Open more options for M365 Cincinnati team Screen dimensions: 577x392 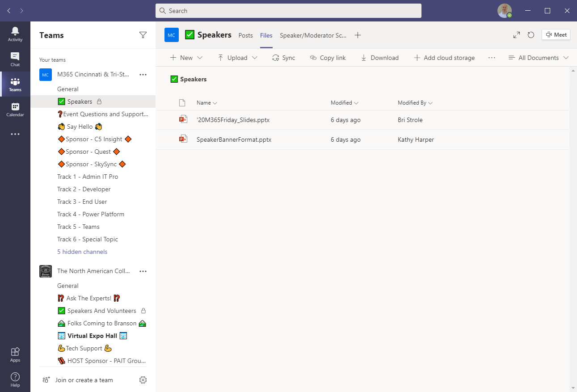(143, 75)
